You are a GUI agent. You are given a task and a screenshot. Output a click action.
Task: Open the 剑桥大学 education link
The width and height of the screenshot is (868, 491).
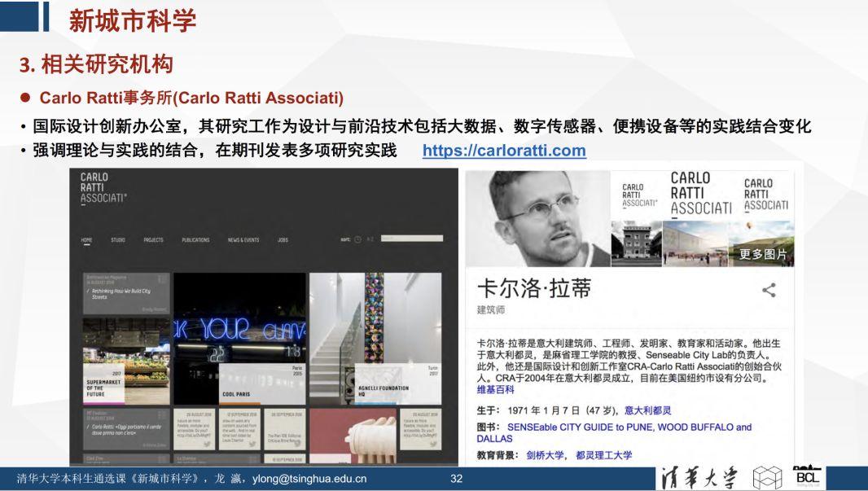[x=545, y=455]
